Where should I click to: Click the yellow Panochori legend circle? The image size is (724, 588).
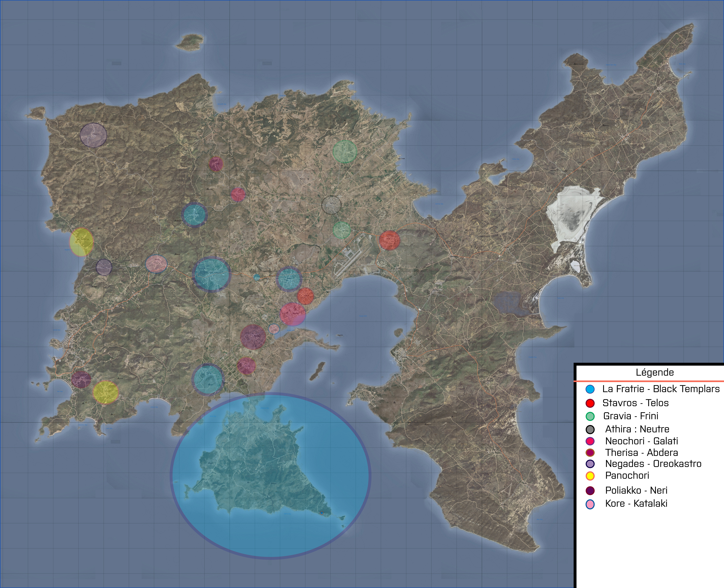tap(590, 476)
